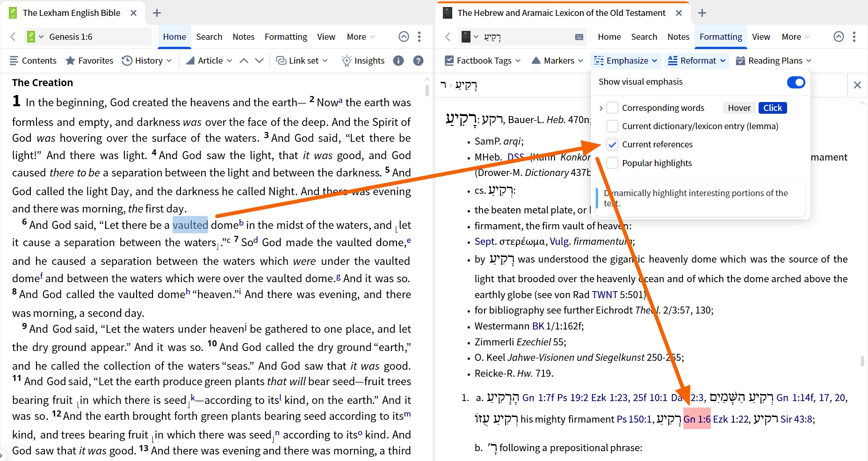Collapse the Bible panel toolbar ribbon
This screenshot has width=868, height=461.
click(x=404, y=37)
